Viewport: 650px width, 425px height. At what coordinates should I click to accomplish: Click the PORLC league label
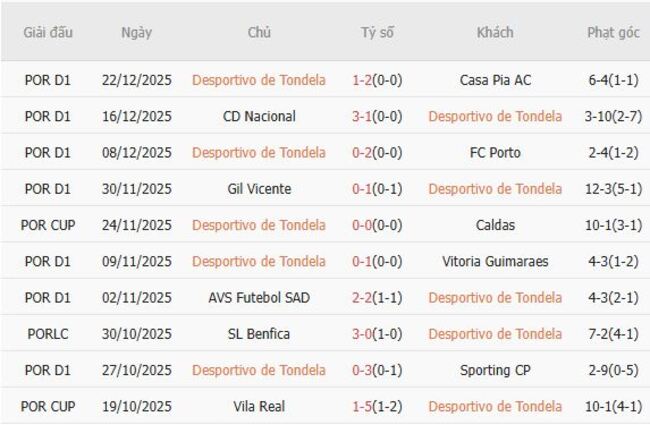48,334
